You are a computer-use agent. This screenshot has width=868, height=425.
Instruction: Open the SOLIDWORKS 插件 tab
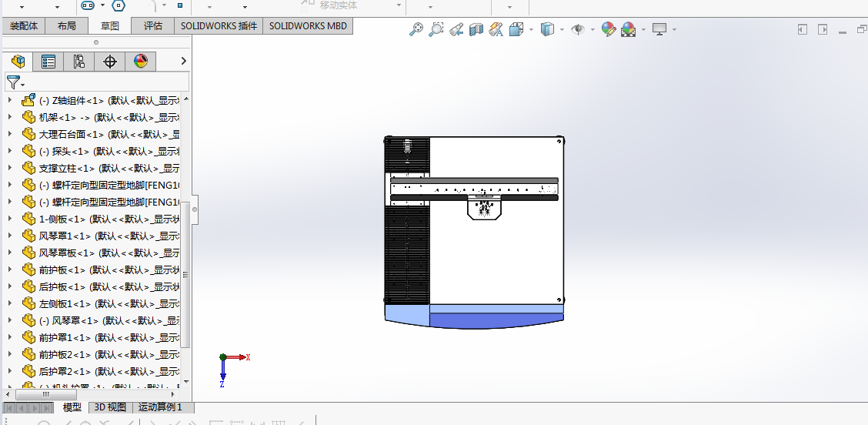point(219,26)
